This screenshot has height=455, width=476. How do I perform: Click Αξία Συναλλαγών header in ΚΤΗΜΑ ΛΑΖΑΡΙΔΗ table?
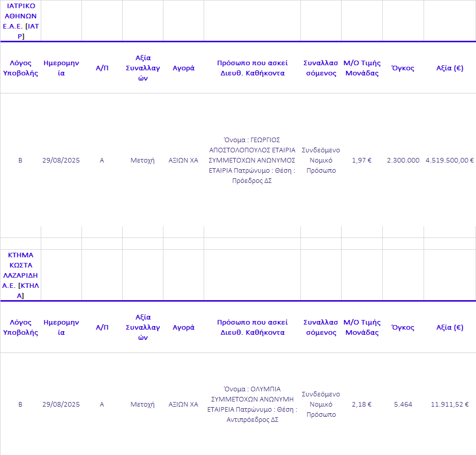(143, 328)
